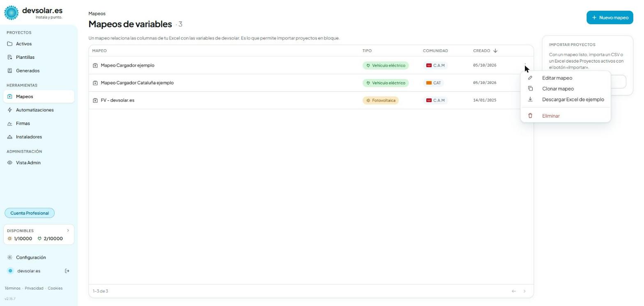Click the Tipo column header
Image resolution: width=644 pixels, height=306 pixels.
tap(367, 51)
